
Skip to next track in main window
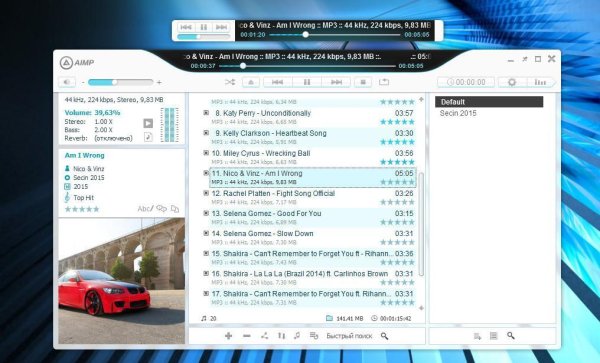point(336,82)
